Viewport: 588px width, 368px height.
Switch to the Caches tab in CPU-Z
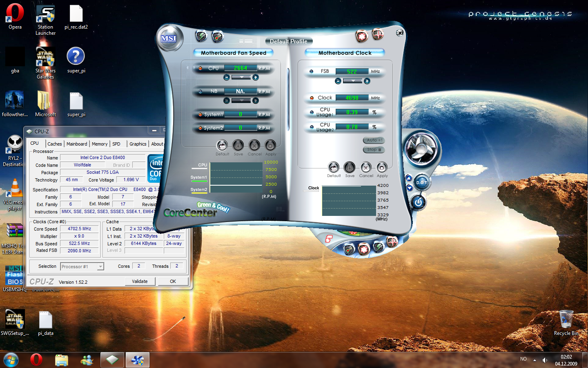(x=54, y=144)
